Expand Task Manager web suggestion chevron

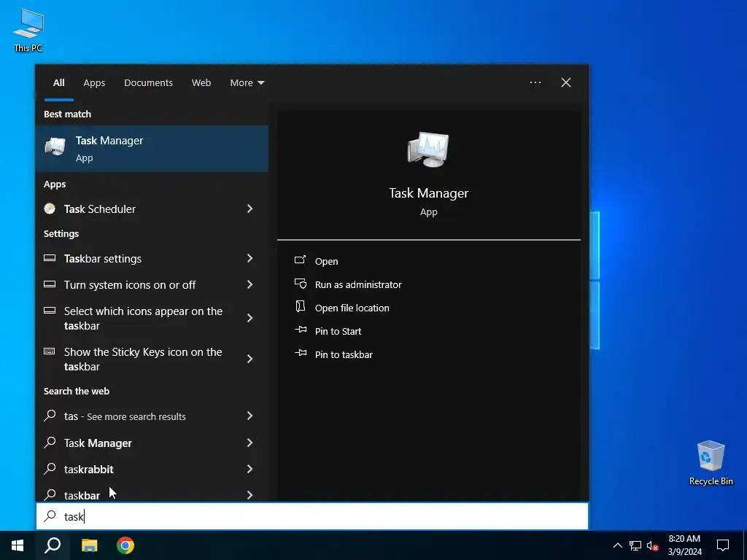point(249,443)
